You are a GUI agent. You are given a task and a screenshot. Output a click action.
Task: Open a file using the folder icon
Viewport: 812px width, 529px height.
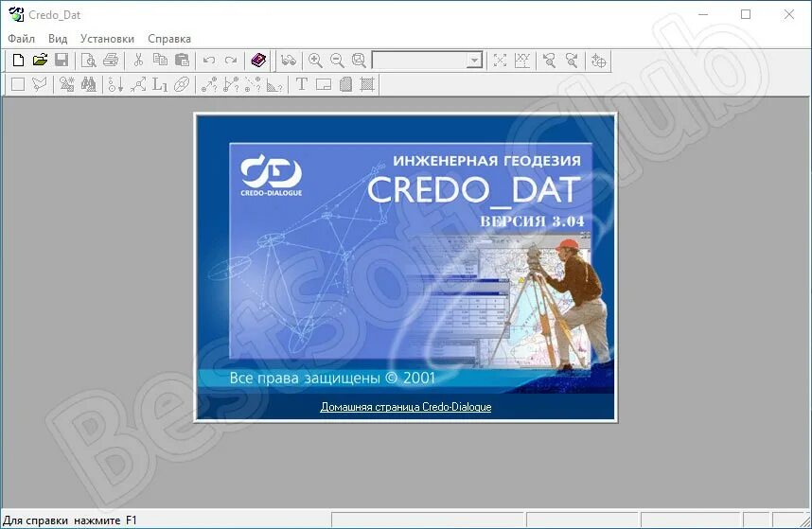pyautogui.click(x=40, y=61)
